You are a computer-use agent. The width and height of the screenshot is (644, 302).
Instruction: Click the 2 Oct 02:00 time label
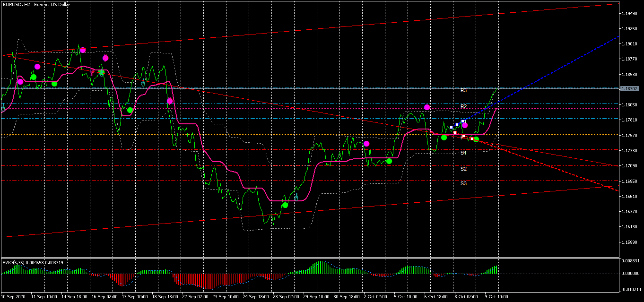click(375, 297)
